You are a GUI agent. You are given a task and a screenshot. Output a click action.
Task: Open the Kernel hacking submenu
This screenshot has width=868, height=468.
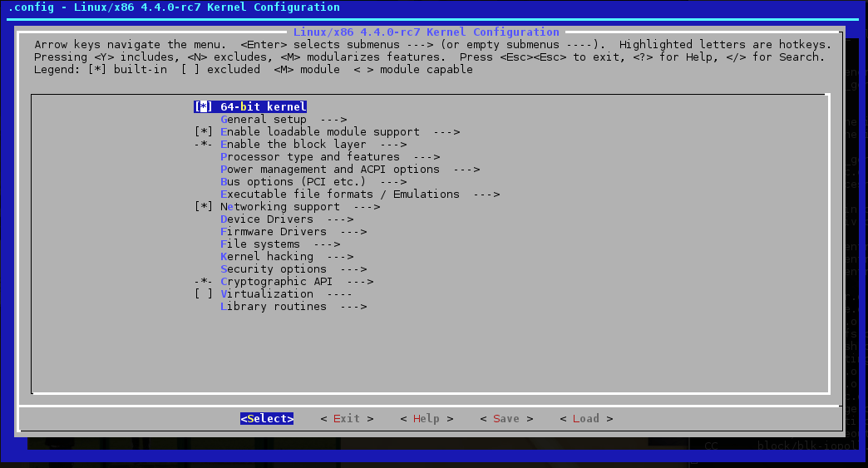(287, 257)
